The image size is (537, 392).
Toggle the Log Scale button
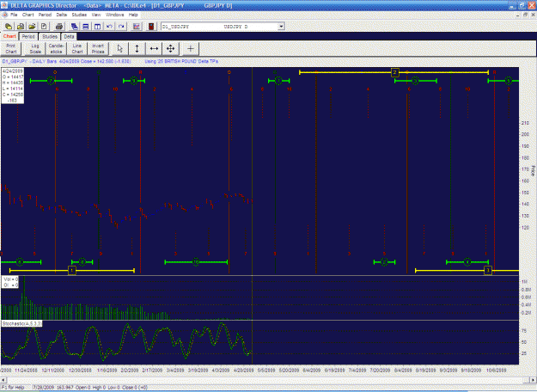pos(35,49)
